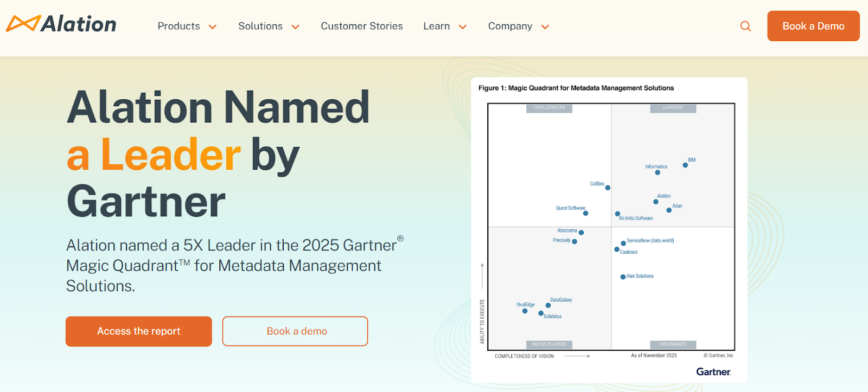868x392 pixels.
Task: Select the Alation dot in the quadrant
Action: (656, 202)
